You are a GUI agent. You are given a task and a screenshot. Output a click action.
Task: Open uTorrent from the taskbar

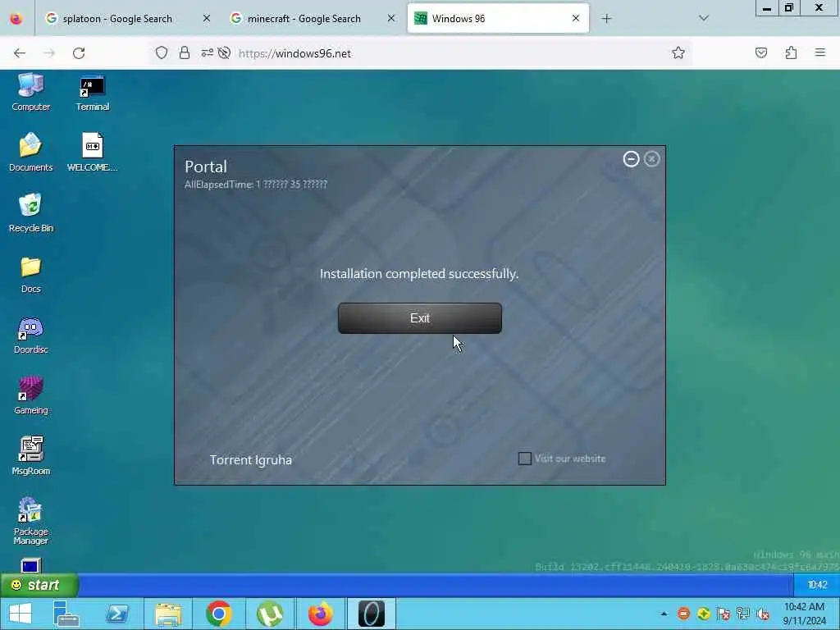click(x=269, y=614)
